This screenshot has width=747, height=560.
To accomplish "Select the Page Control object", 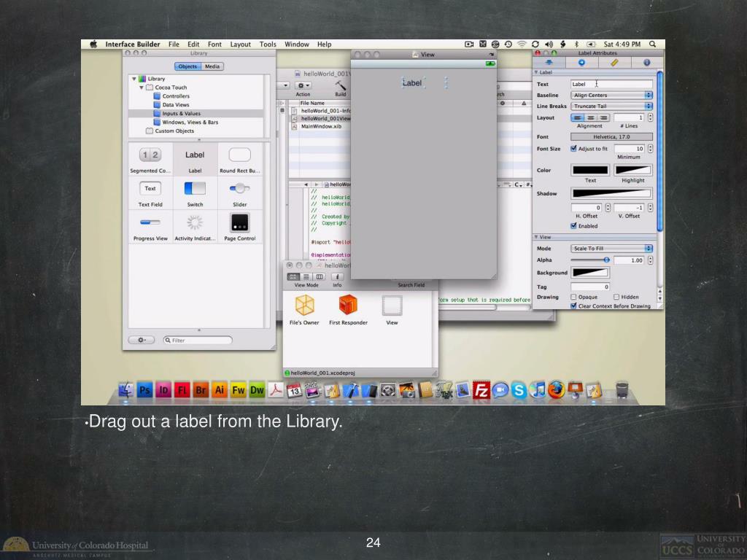I will pos(239,227).
